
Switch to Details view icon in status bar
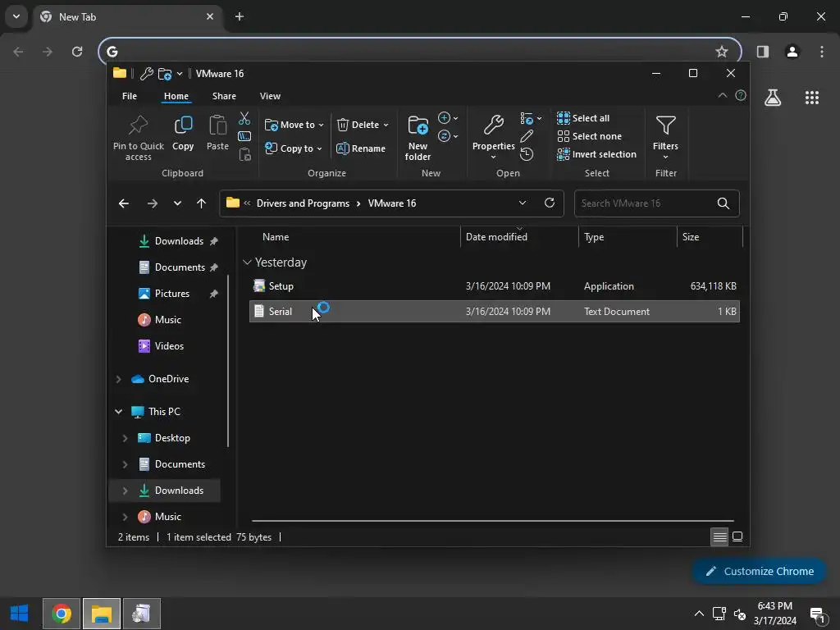[719, 536]
